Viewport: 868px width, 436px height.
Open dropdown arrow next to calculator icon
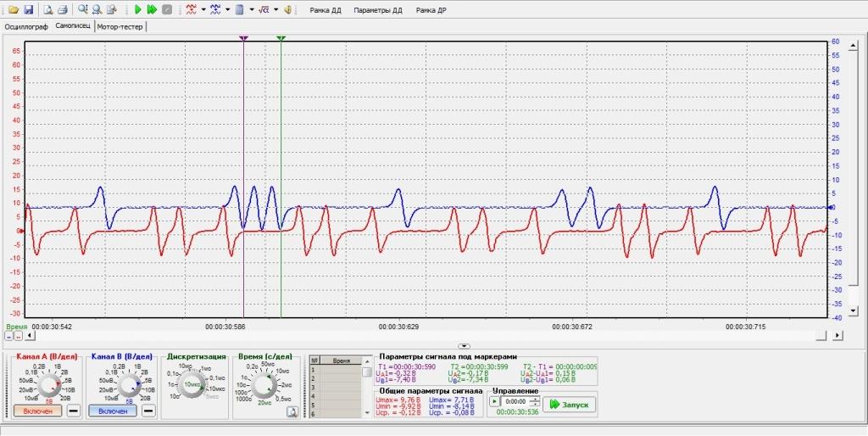click(252, 10)
